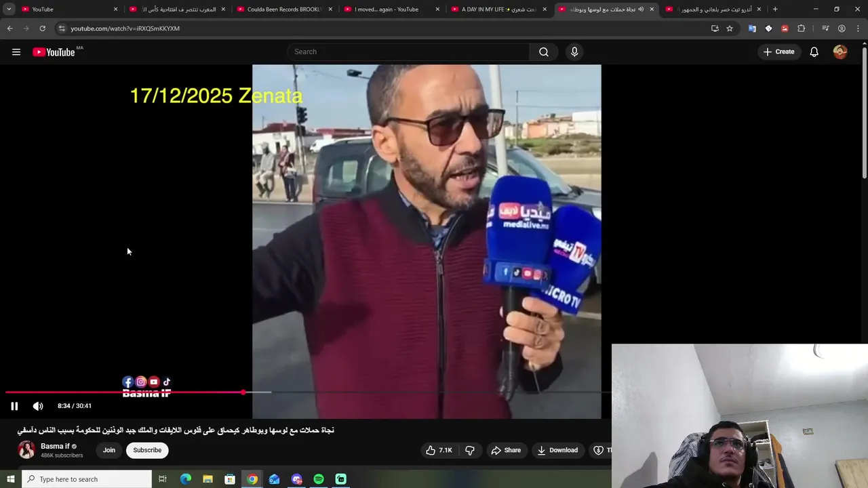Toggle the 8:34 / 30:41 time display

(x=75, y=406)
